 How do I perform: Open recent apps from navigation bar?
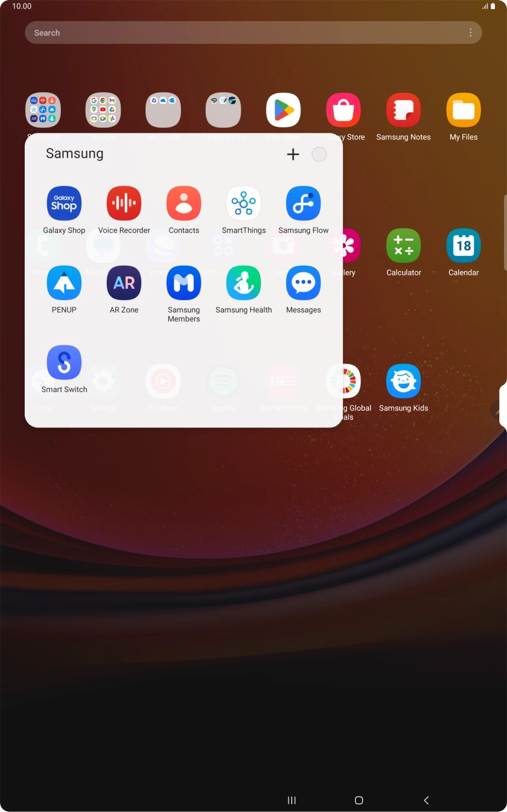292,800
